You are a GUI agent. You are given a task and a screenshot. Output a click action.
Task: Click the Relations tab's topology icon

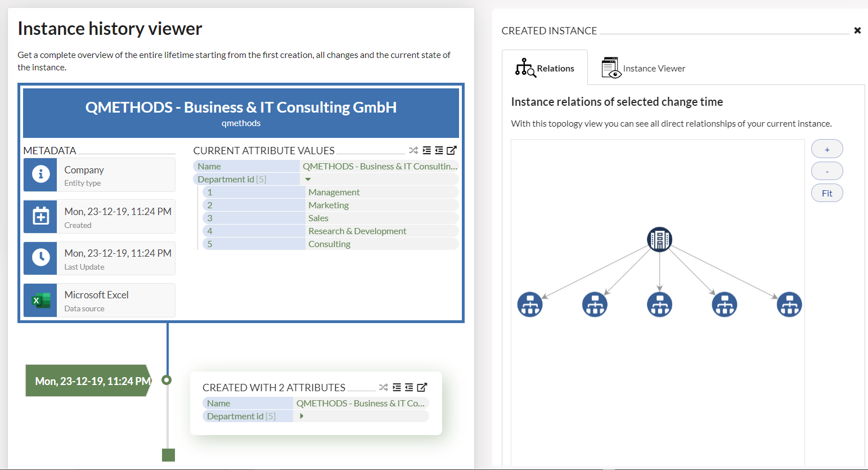pyautogui.click(x=525, y=68)
